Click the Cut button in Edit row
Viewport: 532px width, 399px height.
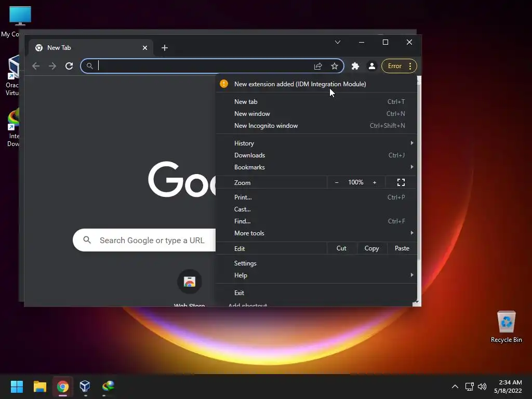pos(341,248)
